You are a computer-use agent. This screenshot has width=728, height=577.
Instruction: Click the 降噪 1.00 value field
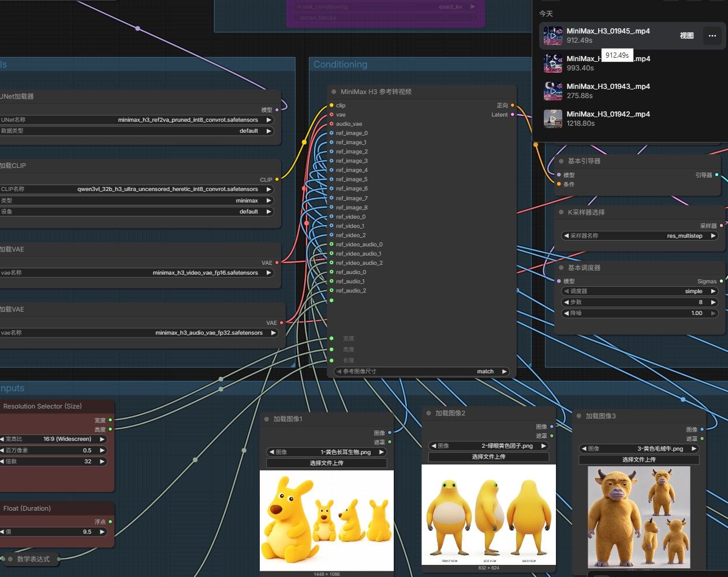click(x=640, y=313)
